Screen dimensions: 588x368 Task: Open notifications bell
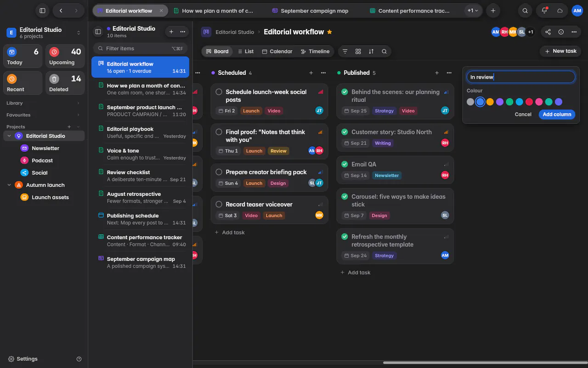[x=544, y=11]
